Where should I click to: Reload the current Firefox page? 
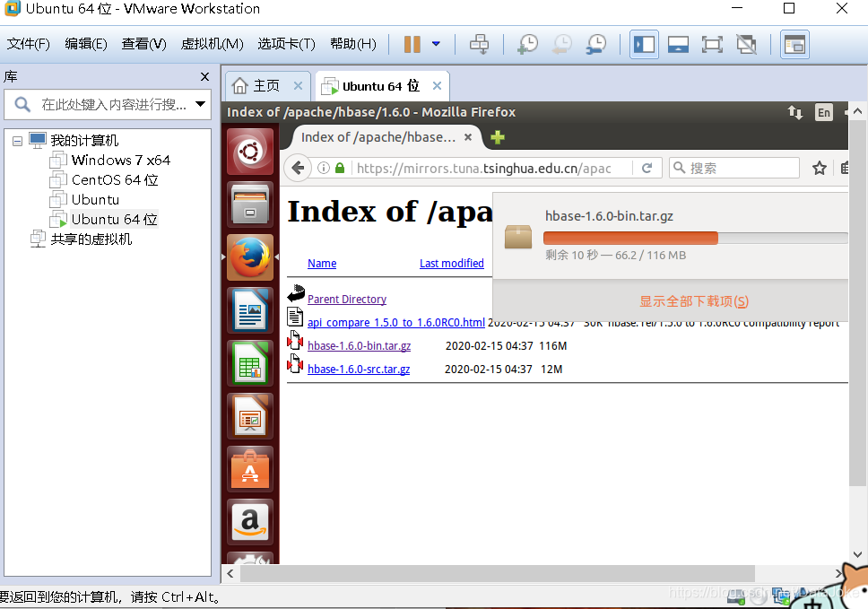pos(647,168)
